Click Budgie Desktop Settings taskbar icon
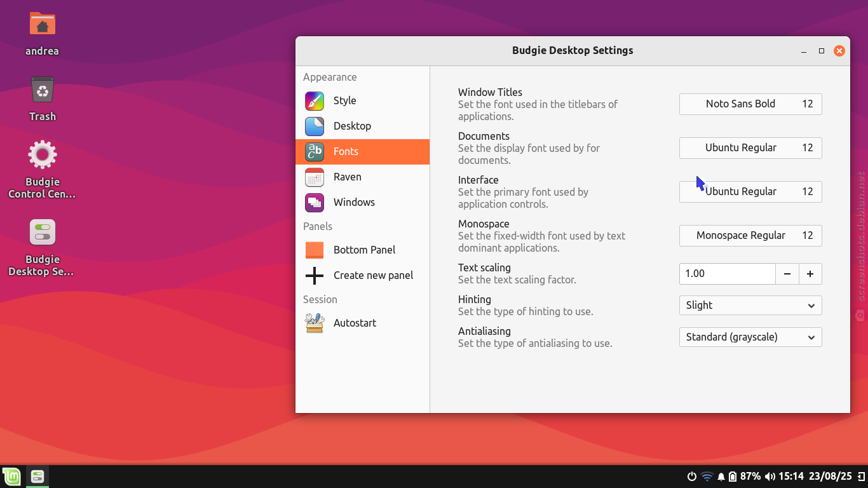The image size is (868, 488). coord(37,477)
